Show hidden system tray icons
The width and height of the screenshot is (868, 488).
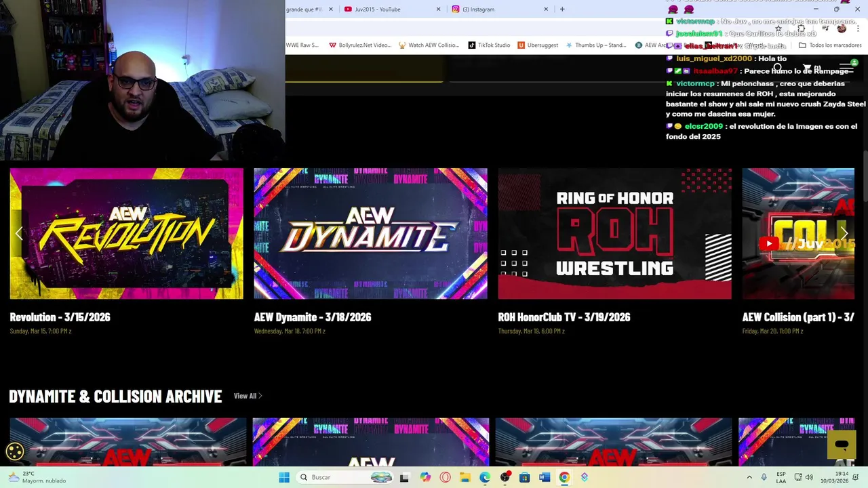coord(749,477)
